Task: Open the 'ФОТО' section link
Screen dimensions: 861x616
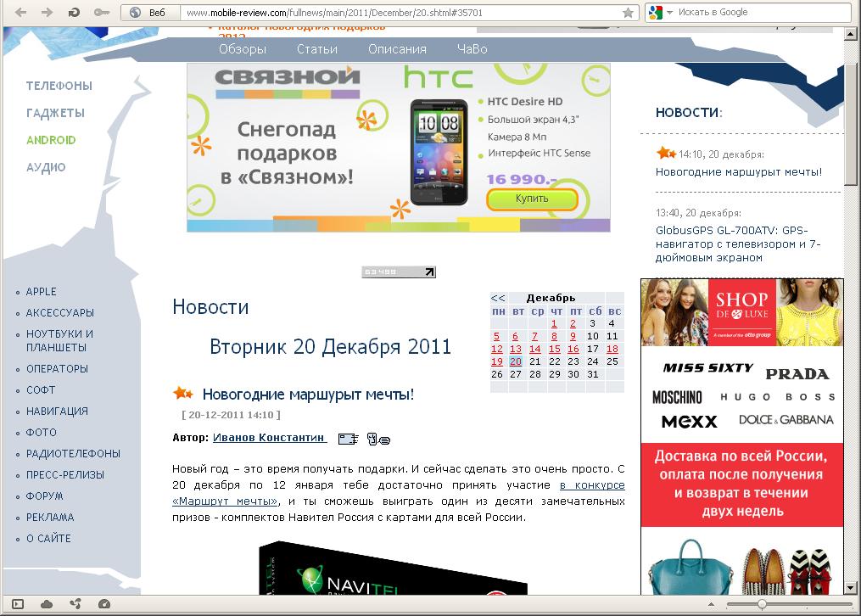Action: [42, 432]
